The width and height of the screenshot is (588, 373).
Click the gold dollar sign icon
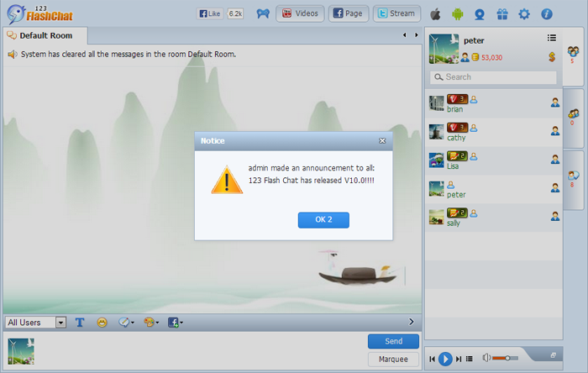click(552, 57)
